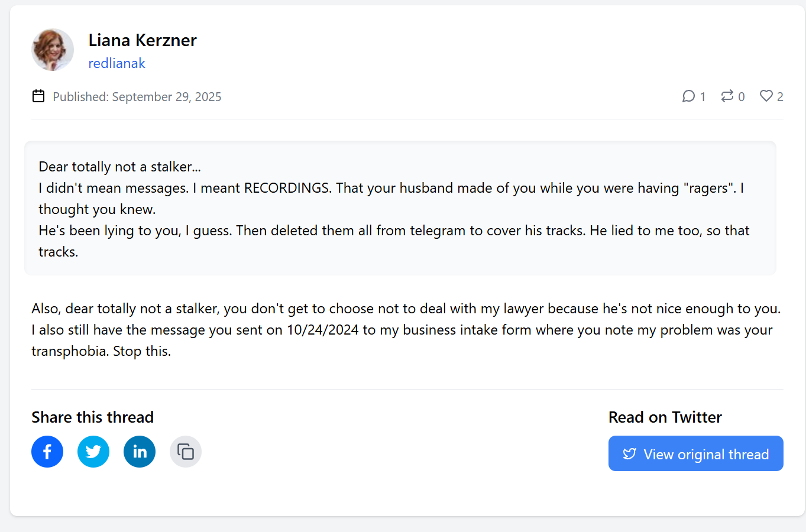Share thread on Facebook icon

click(47, 452)
